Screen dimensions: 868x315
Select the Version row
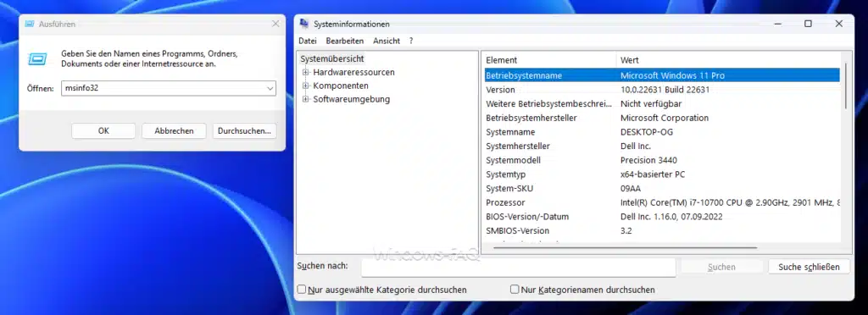pyautogui.click(x=662, y=90)
